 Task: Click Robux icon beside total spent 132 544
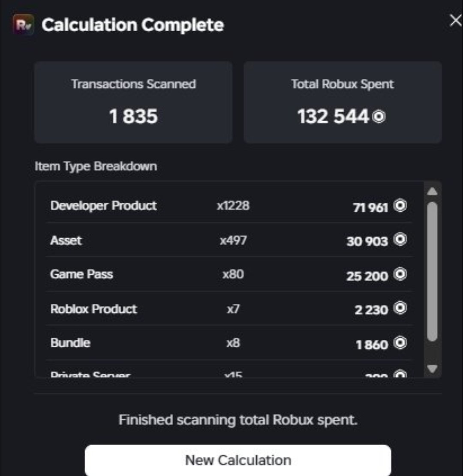379,117
